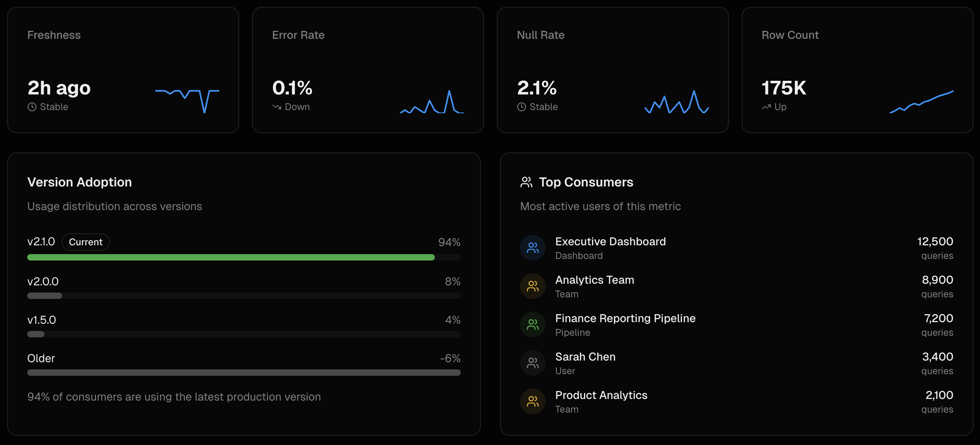980x445 pixels.
Task: Click the v2.0.0 adoption progress bar
Action: [x=244, y=296]
